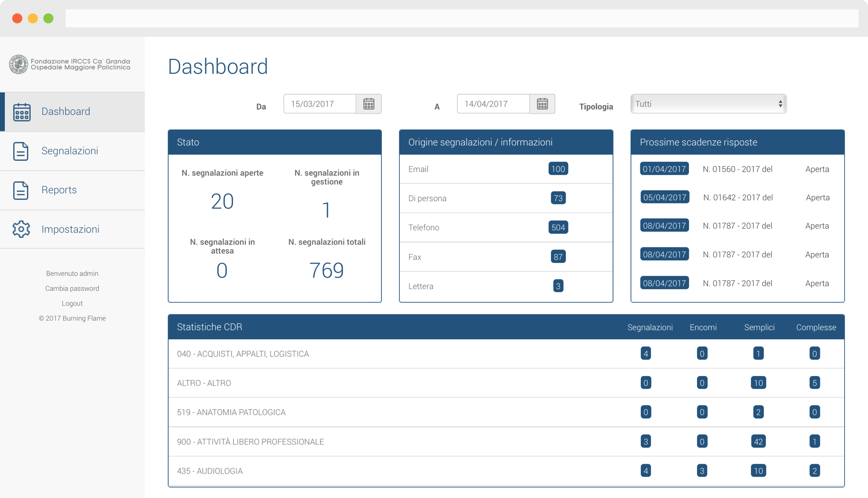Click the Origine segnalazioni / informazioni header
Viewport: 868px width, 498px height.
click(506, 142)
